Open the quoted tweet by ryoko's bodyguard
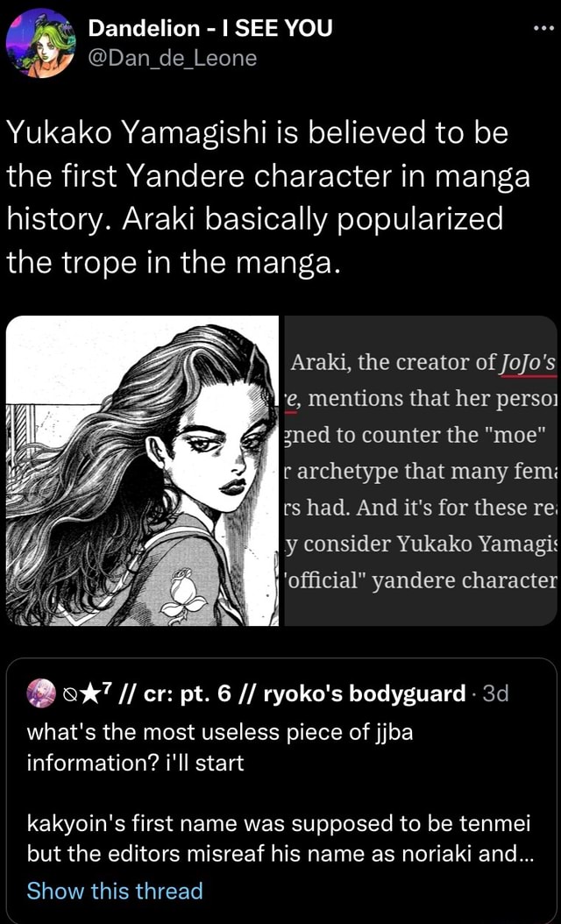Screen dimensions: 561x924 280,791
